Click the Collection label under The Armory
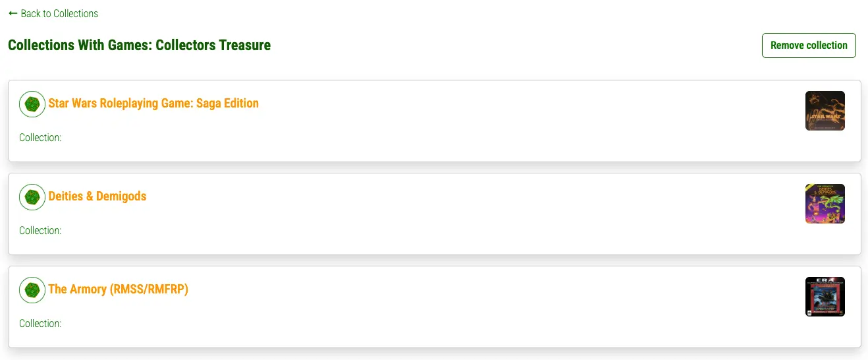The image size is (868, 360). 40,324
